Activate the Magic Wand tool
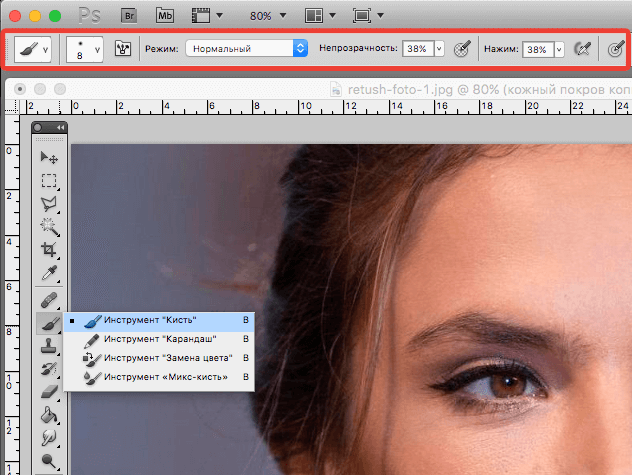Viewport: 632px width, 475px height. 48,227
